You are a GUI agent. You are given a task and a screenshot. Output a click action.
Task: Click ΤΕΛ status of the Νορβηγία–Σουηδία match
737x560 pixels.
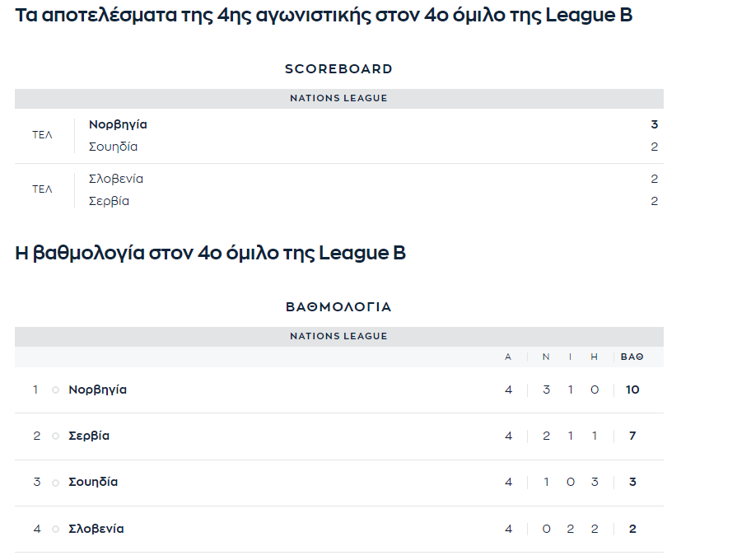click(42, 135)
